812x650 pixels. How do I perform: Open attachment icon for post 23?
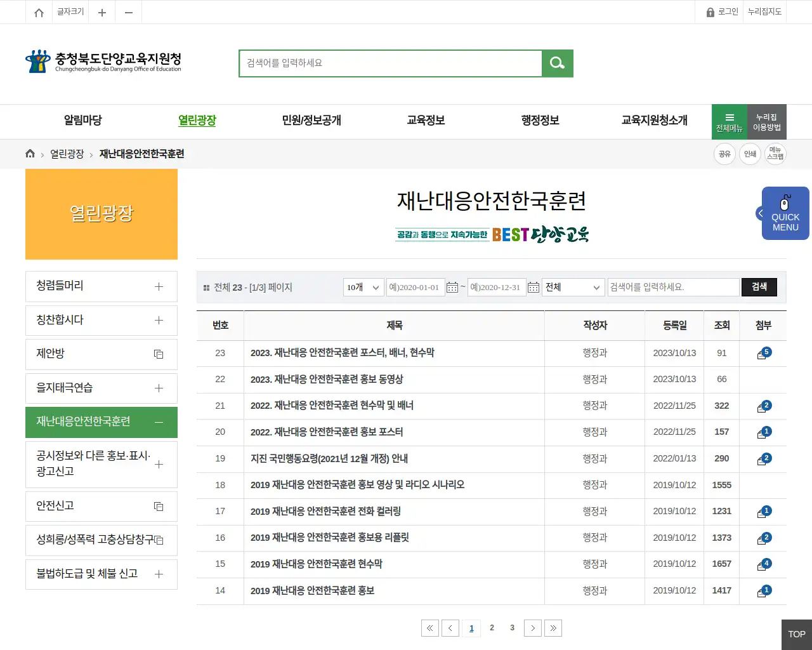pyautogui.click(x=764, y=354)
